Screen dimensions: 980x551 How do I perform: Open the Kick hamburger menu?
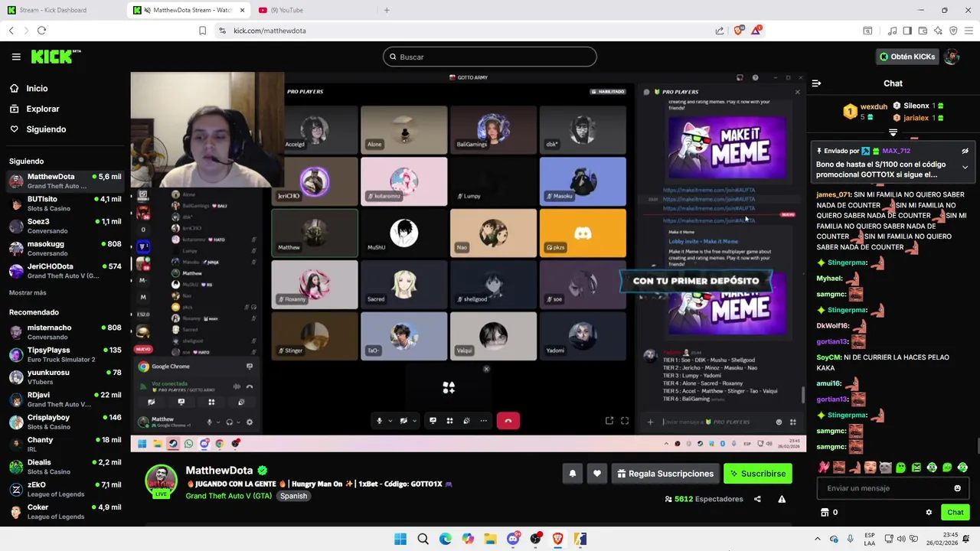coord(16,57)
